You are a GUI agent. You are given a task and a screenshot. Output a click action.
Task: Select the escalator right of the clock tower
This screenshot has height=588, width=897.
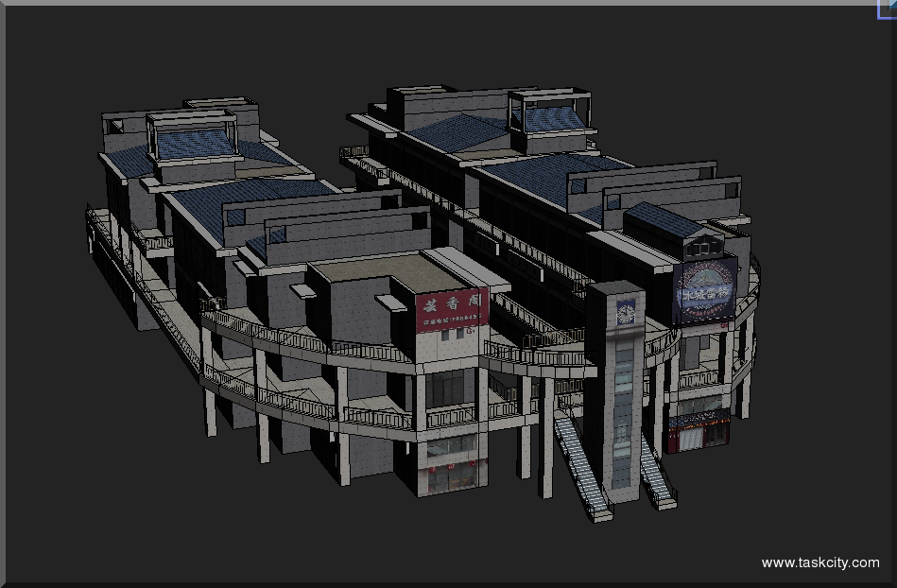[x=657, y=475]
